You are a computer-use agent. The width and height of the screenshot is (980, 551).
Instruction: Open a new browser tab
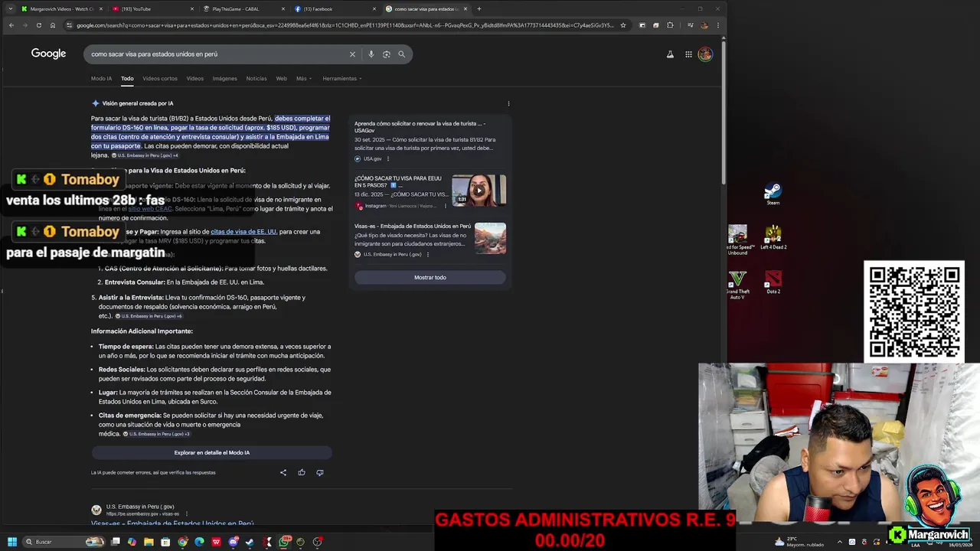[479, 9]
